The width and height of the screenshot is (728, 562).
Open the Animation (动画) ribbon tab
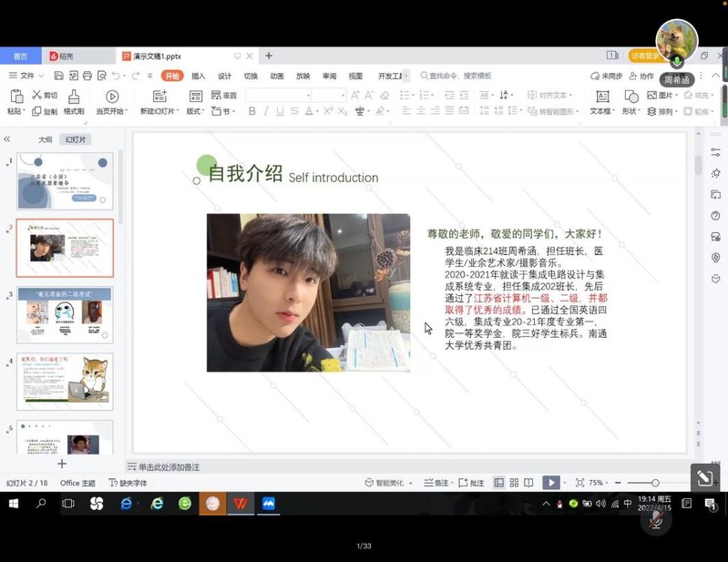(277, 76)
